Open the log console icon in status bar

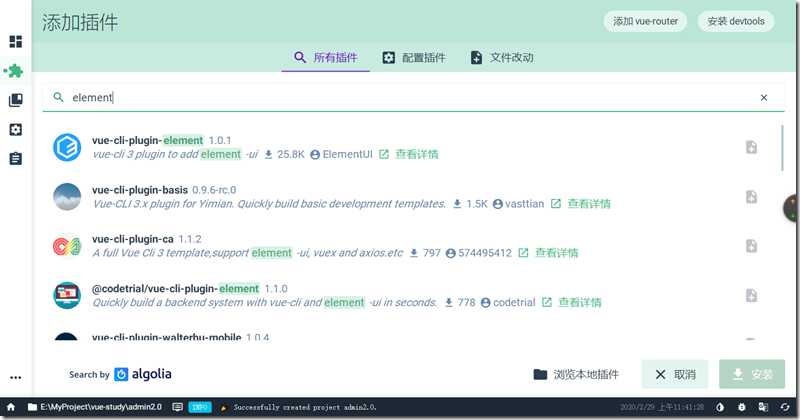(178, 407)
